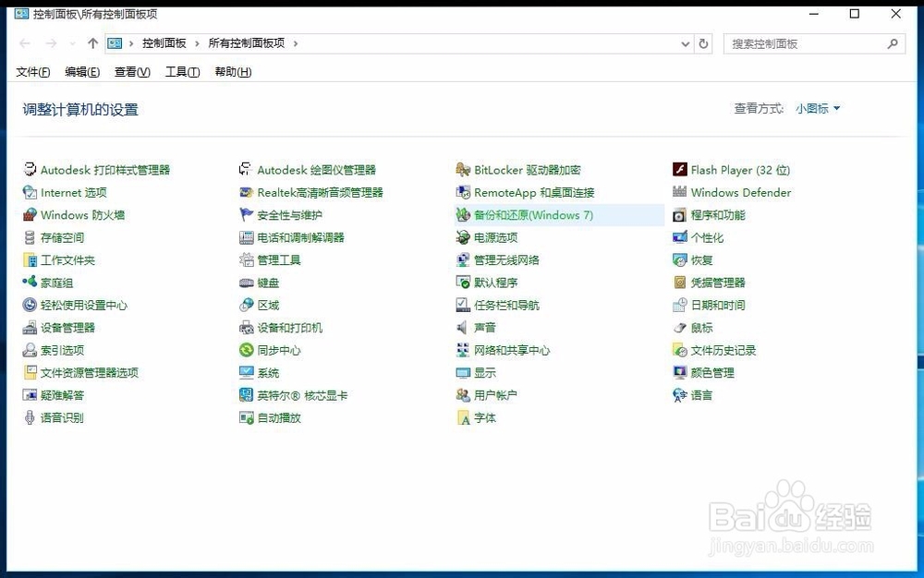Open the 查看方式 小图标 dropdown
Image resolution: width=924 pixels, height=578 pixels.
(x=817, y=108)
